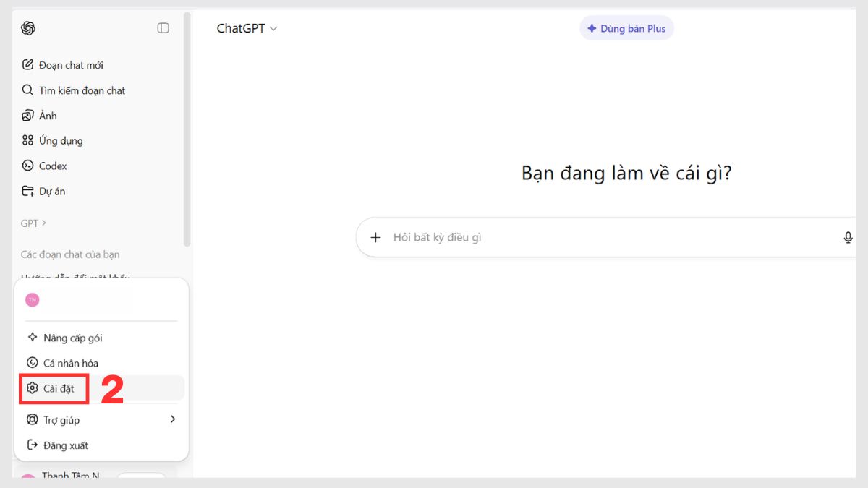Expand the GPT section in the sidebar
The height and width of the screenshot is (488, 868).
click(32, 223)
